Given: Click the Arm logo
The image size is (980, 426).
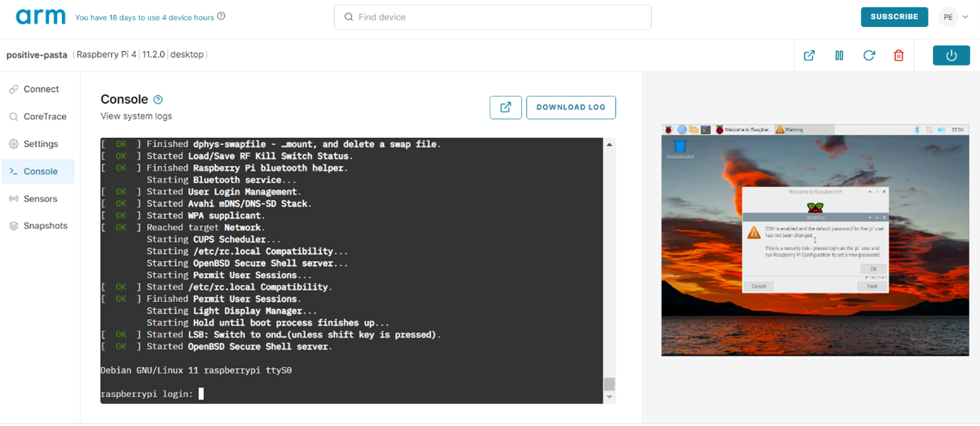Looking at the screenshot, I should pyautogui.click(x=41, y=17).
